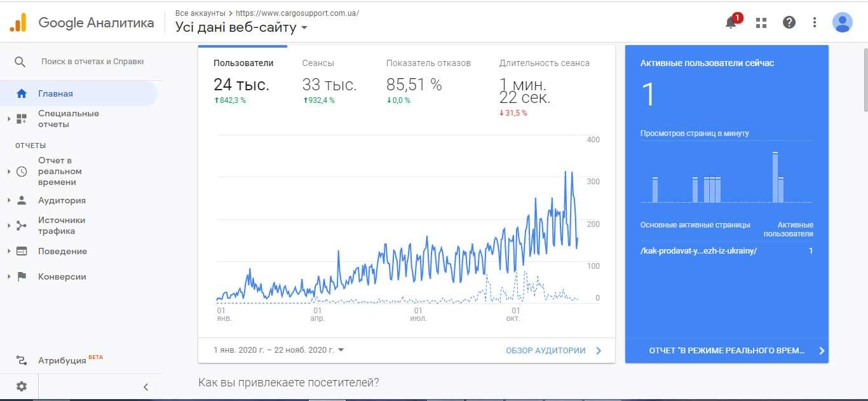Select the Аудитория sidebar icon
Screen dimensions: 868x401
tap(20, 200)
